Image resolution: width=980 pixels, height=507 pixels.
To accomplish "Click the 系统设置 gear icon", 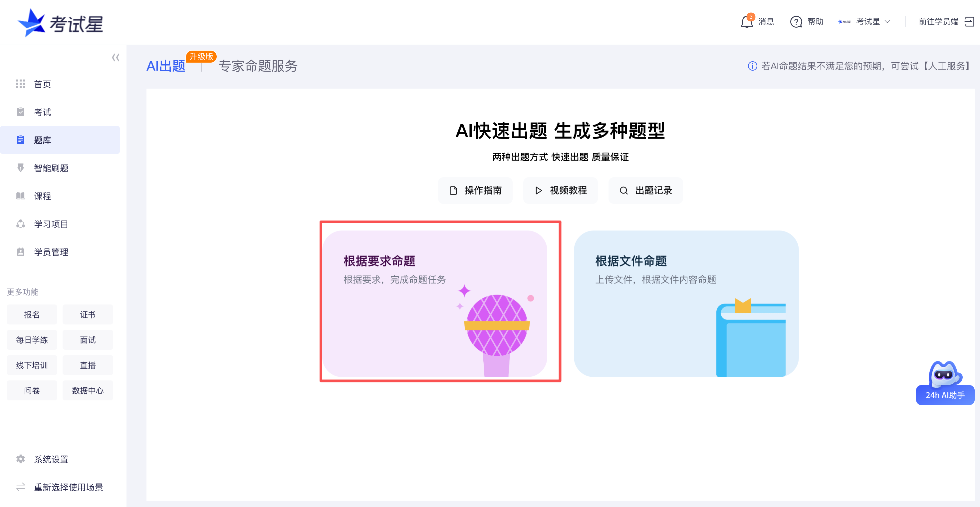I will pos(21,459).
